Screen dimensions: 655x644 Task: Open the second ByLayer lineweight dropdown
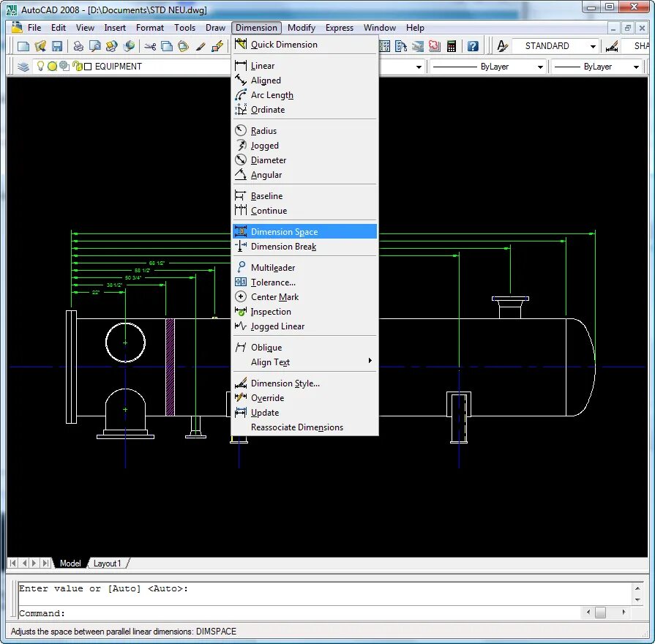click(636, 67)
